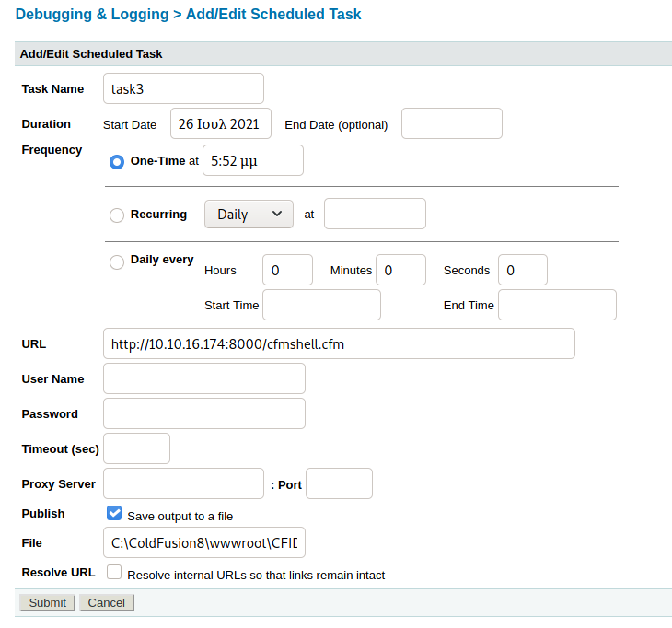Click the Hours input field
672x628 pixels.
[287, 270]
